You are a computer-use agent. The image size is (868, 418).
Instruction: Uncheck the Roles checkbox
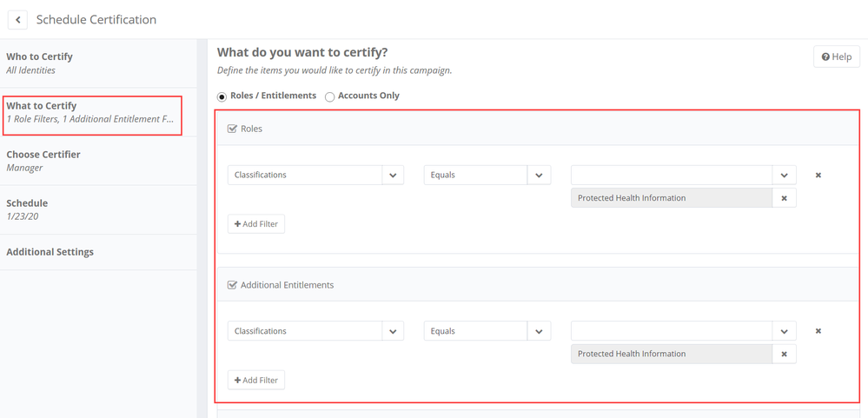233,129
